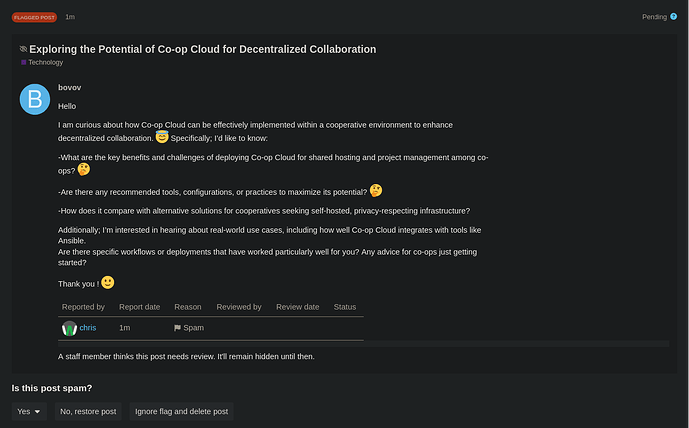Click the smiley emoji after 'Thank you !'

pos(108,283)
